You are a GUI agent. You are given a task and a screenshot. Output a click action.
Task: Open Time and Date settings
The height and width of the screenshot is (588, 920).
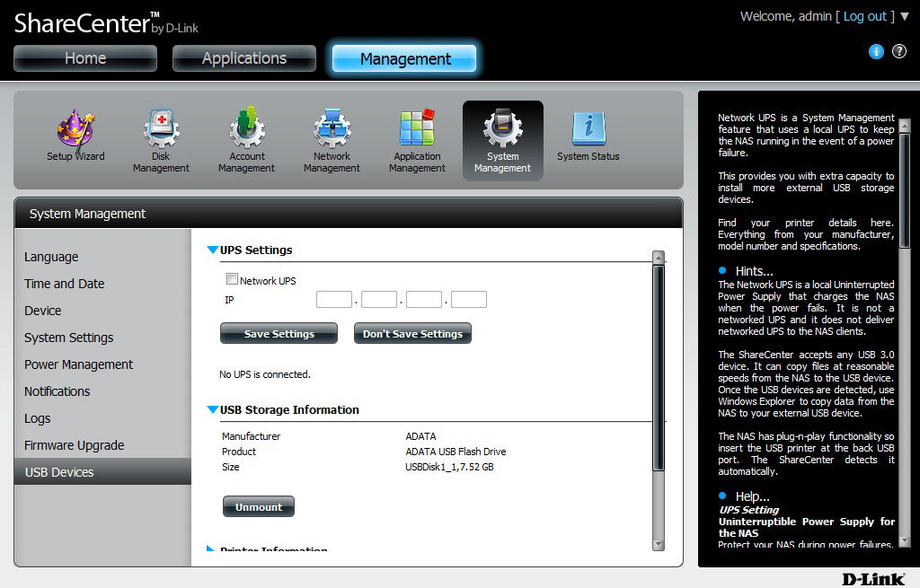[65, 284]
